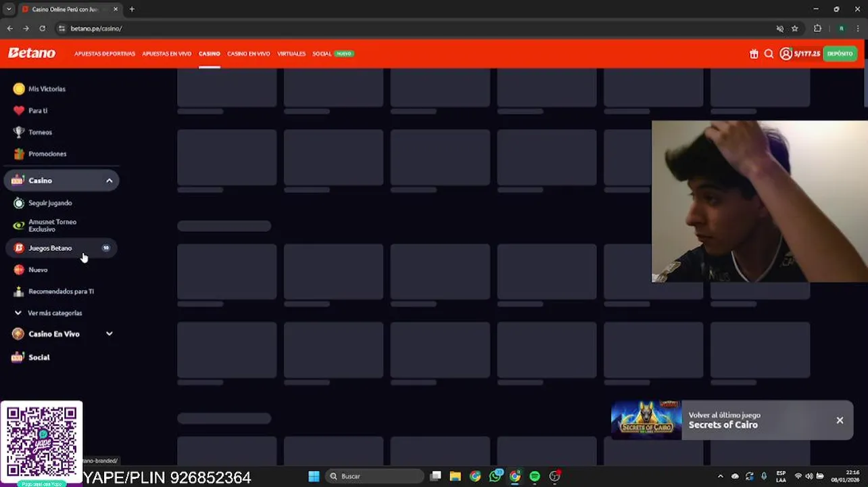
Task: Show hidden system tray icons
Action: (x=720, y=476)
